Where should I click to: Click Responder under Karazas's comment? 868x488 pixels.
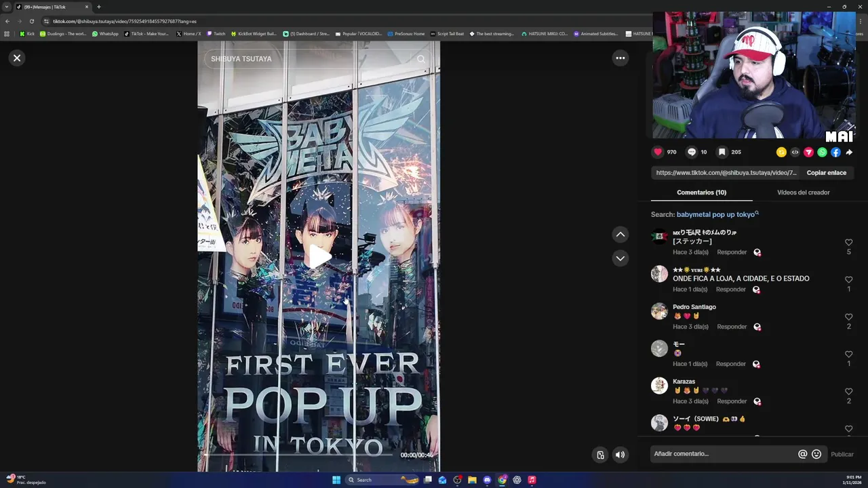coord(732,401)
